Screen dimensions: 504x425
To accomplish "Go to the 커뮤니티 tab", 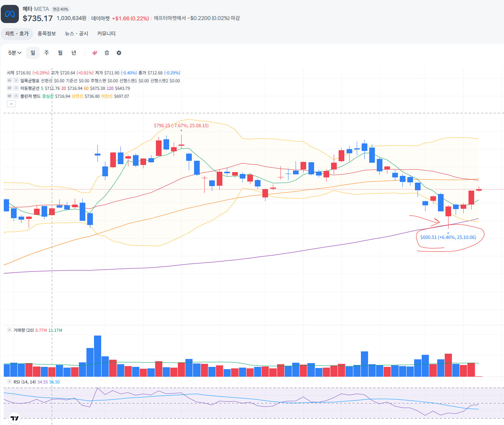I will 106,34.
